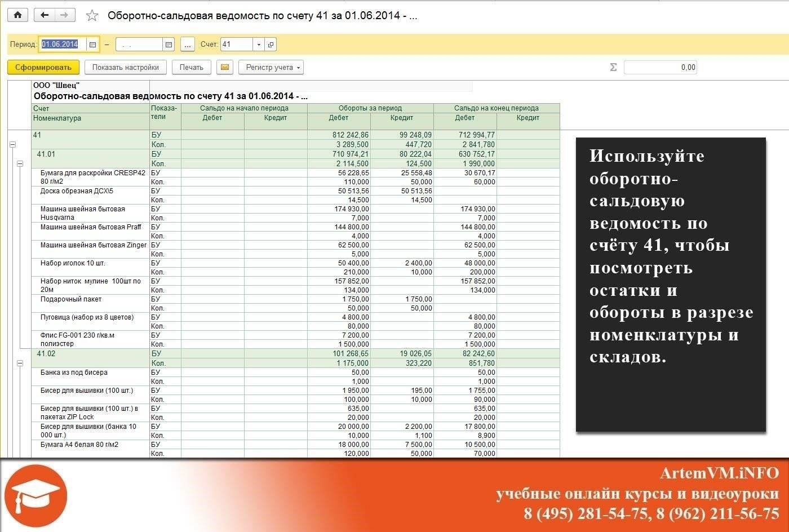Click value 25 558,48 credit turnover
The image size is (789, 532).
(417, 173)
